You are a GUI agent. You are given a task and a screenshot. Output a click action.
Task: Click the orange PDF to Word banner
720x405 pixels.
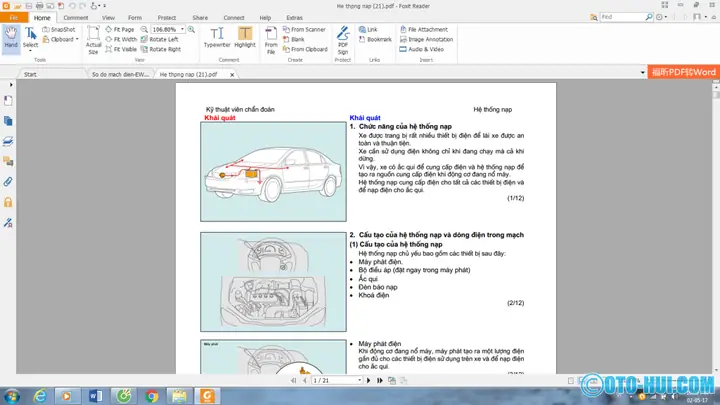tap(684, 72)
